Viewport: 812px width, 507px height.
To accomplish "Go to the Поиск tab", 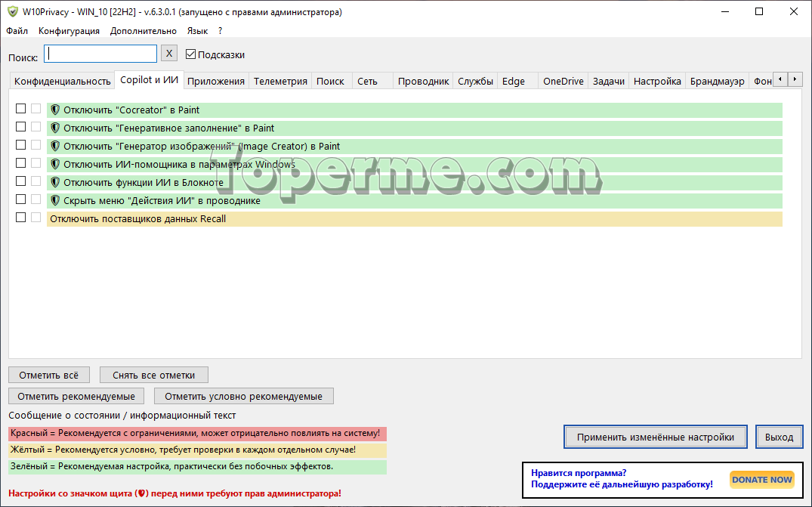I will click(x=330, y=82).
